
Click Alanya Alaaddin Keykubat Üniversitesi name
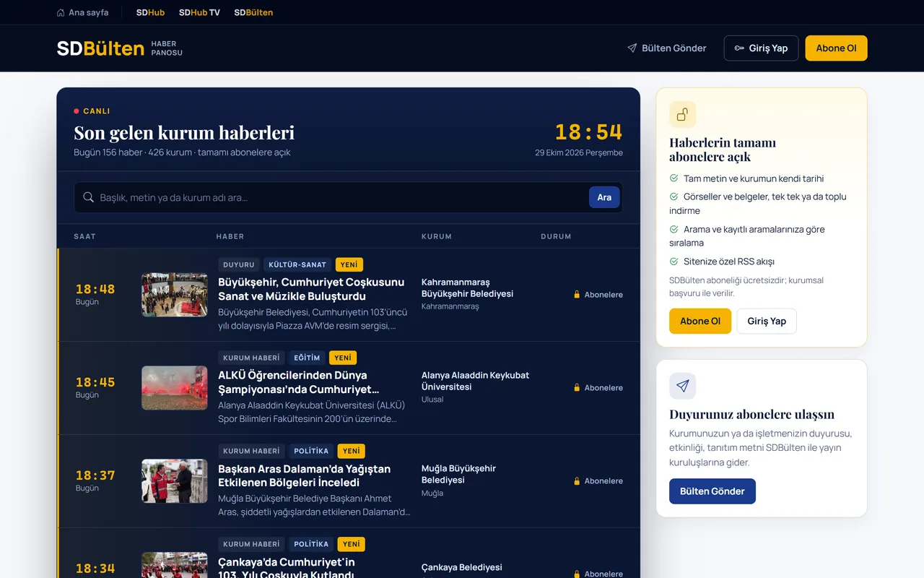click(x=475, y=381)
